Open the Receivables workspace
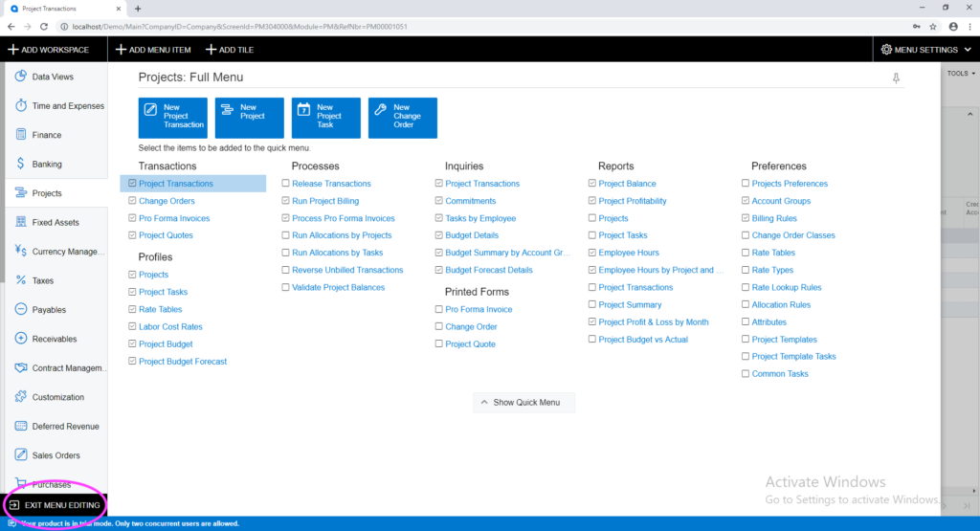Viewport: 980px width, 531px height. pyautogui.click(x=55, y=339)
